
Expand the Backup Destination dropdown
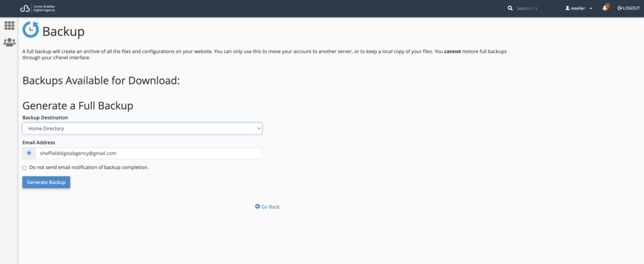142,129
